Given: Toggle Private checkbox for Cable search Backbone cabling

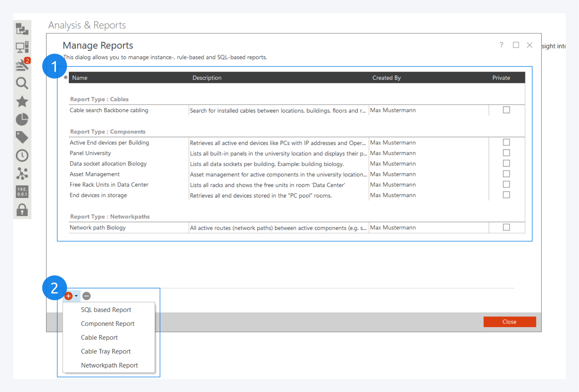Looking at the screenshot, I should [x=506, y=110].
